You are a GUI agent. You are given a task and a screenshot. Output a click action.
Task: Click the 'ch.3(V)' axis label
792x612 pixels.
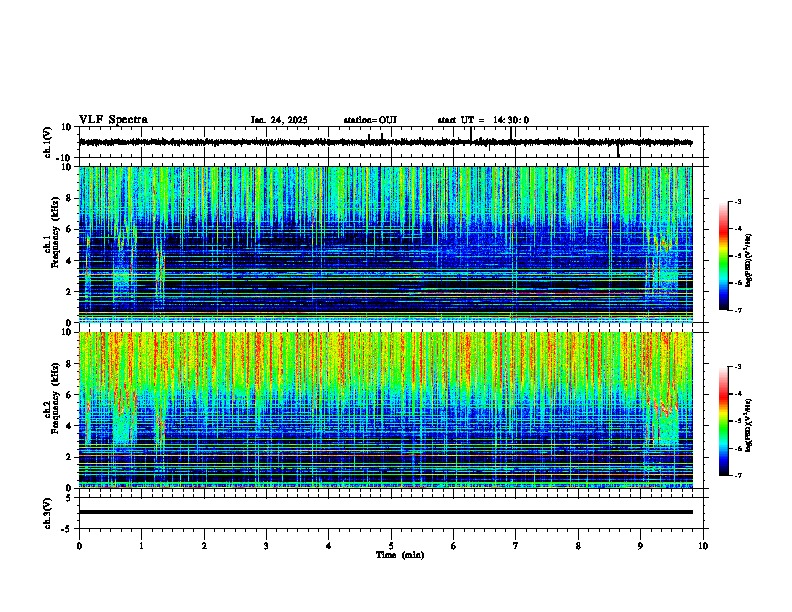tap(48, 514)
